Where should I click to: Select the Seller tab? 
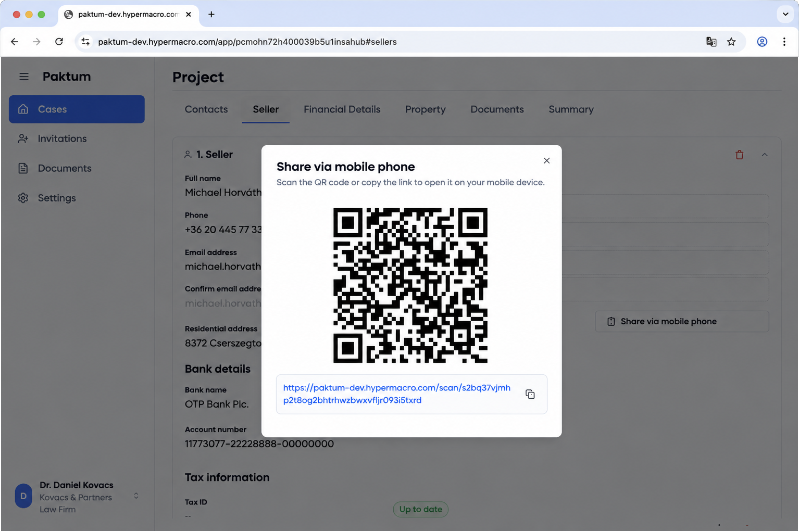click(266, 109)
